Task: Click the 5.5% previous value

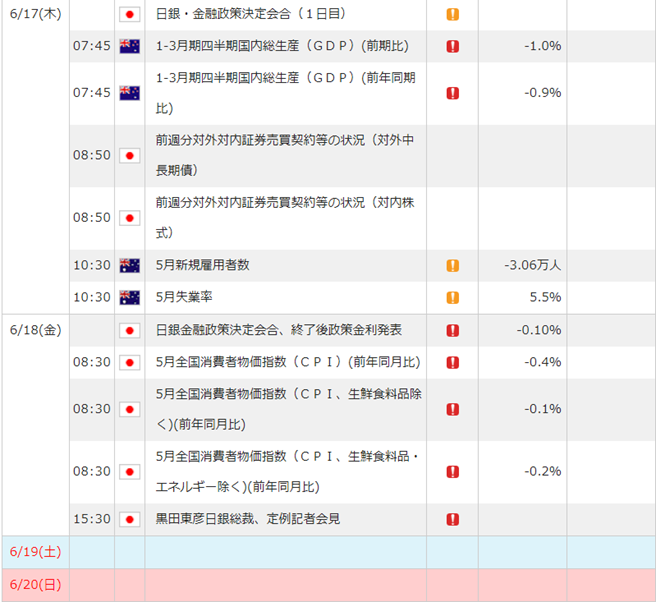Action: click(x=545, y=297)
